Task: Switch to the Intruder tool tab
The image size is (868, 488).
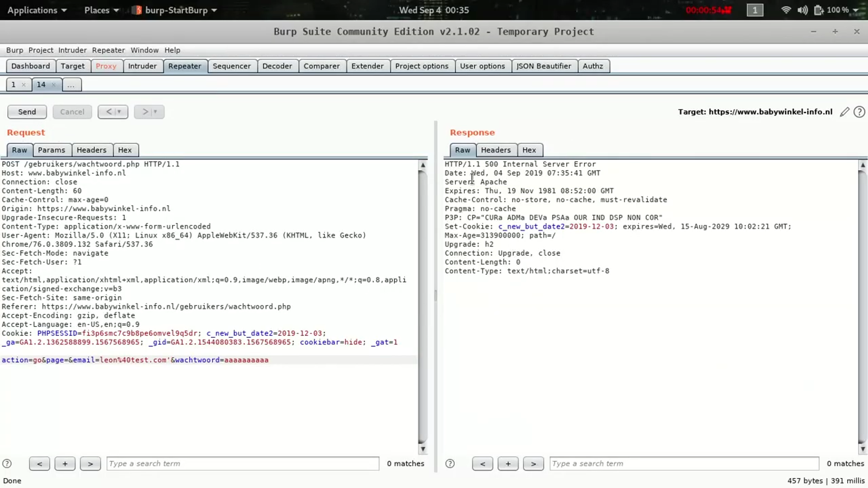Action: pyautogui.click(x=142, y=66)
